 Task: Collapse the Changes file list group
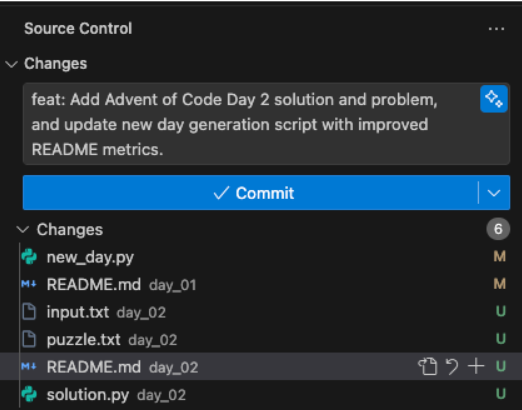[x=23, y=229]
